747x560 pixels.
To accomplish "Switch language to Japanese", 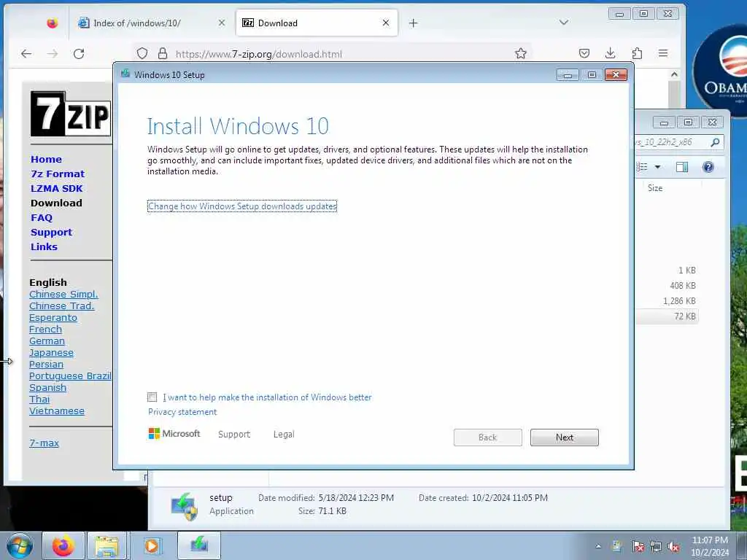I will click(x=51, y=352).
